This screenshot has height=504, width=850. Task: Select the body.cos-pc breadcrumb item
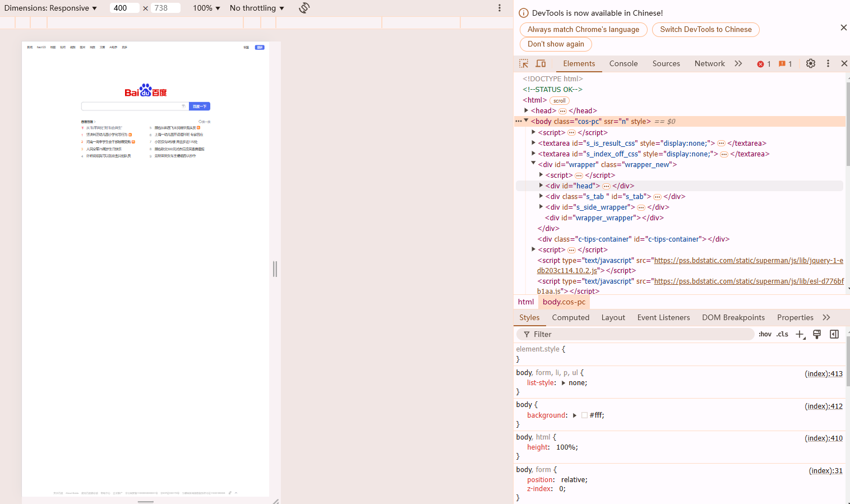tap(563, 302)
